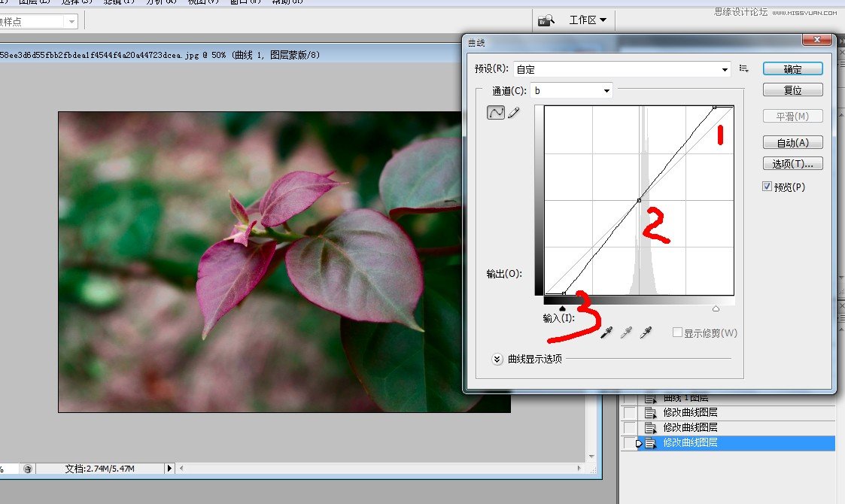Close the Curves dialog window

(817, 40)
